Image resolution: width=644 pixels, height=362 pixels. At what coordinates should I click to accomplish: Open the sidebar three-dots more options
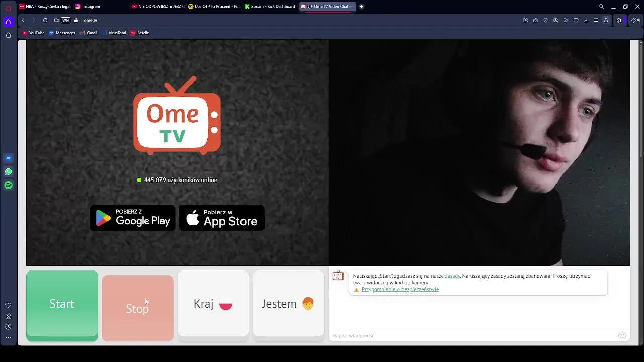pos(8,337)
